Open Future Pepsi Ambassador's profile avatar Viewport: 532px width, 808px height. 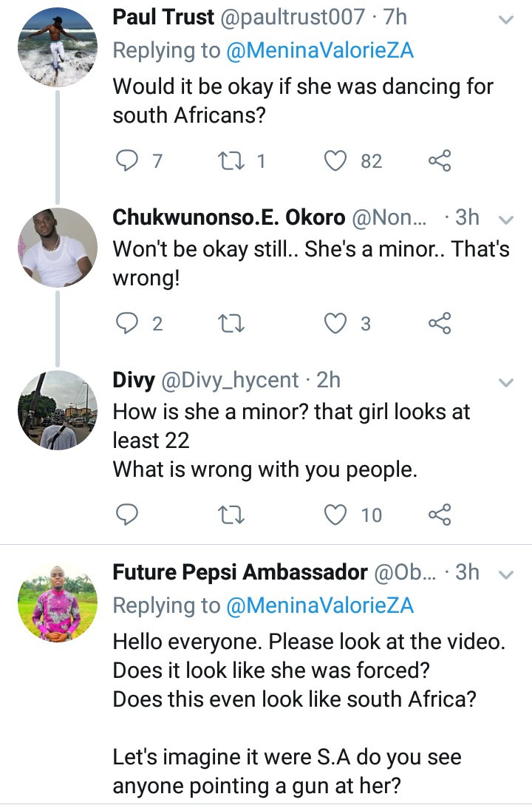click(58, 602)
